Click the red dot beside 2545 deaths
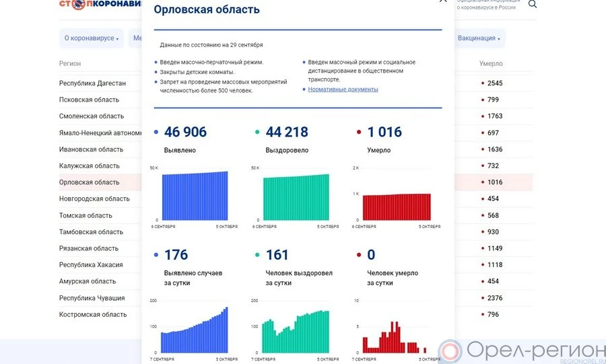 tap(482, 83)
